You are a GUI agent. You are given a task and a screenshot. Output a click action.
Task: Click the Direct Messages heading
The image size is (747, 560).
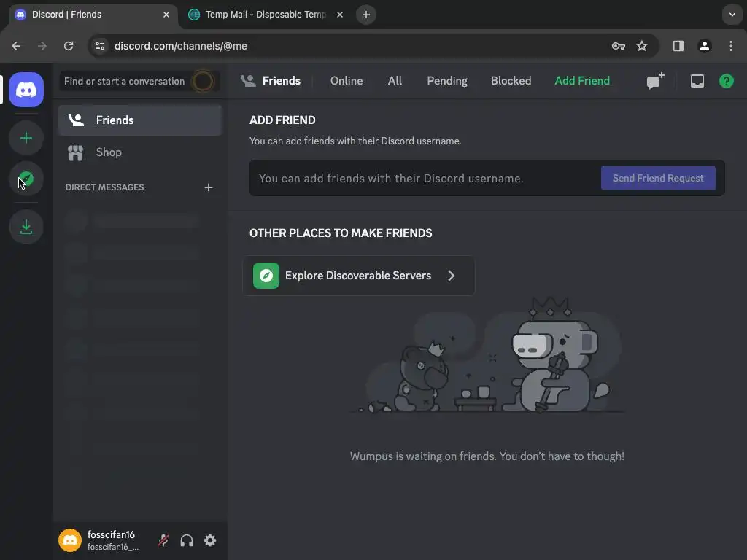105,187
